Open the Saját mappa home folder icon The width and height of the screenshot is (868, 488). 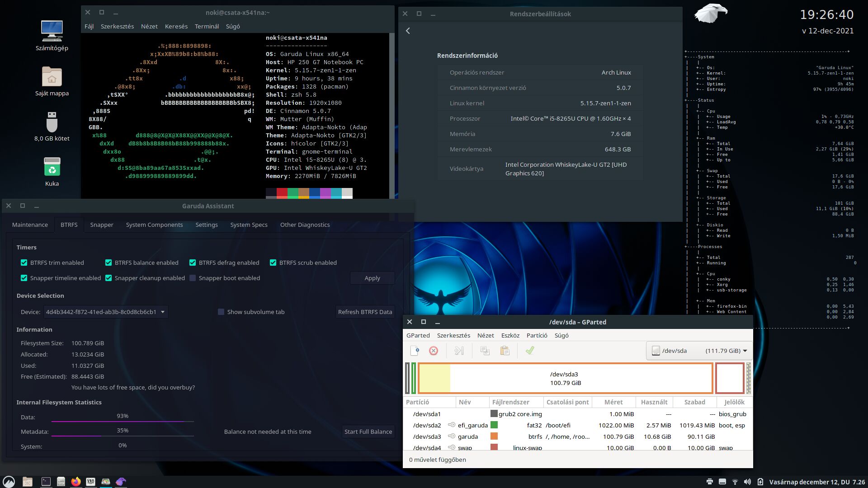coord(52,81)
